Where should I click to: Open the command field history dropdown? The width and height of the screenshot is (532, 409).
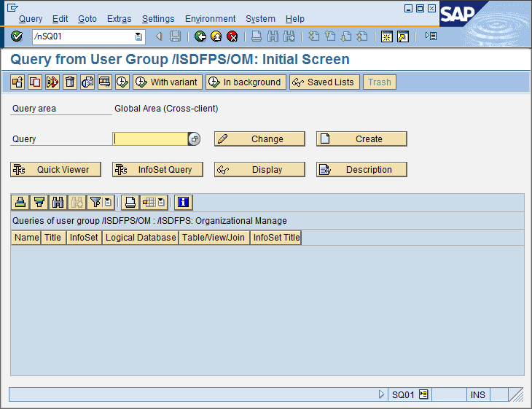click(138, 36)
